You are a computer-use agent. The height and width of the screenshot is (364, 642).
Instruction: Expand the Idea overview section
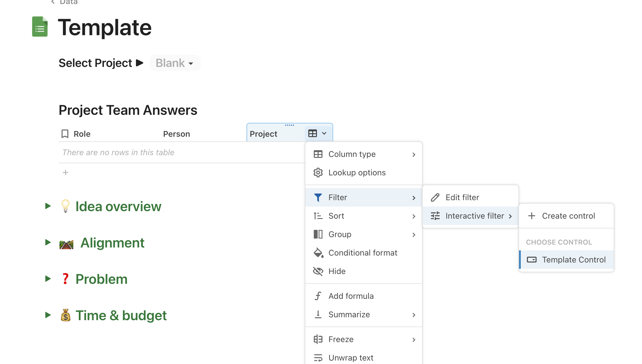pos(48,206)
